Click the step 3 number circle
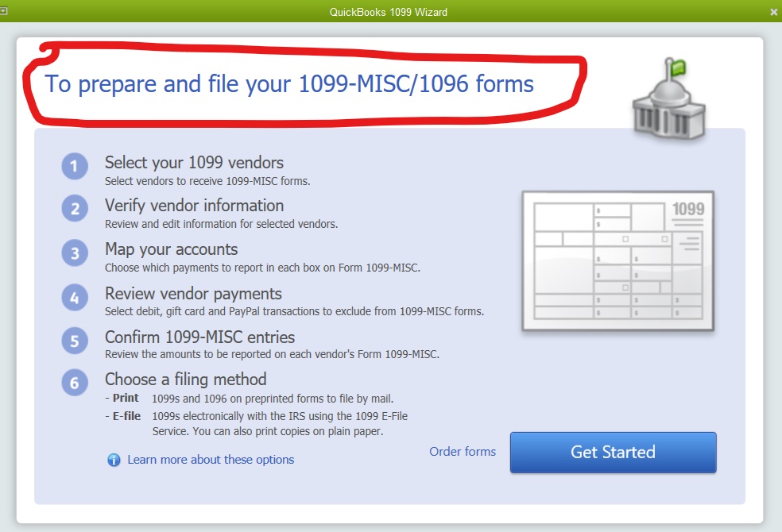 [x=75, y=253]
